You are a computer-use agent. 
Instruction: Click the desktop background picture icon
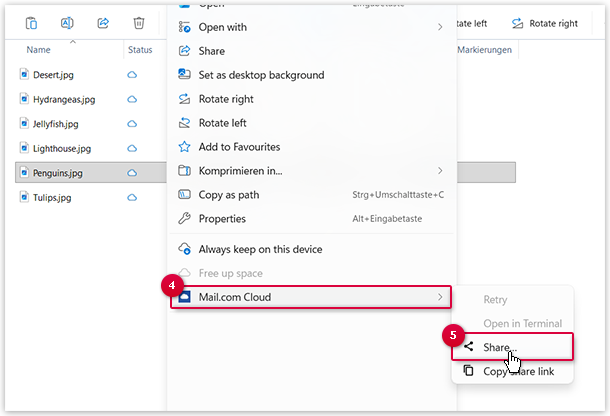(x=184, y=74)
